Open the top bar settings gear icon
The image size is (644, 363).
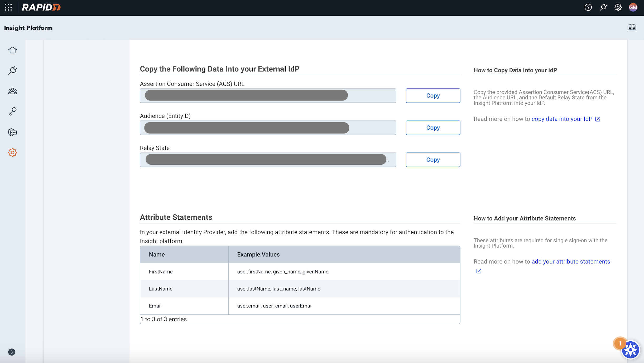coord(618,7)
